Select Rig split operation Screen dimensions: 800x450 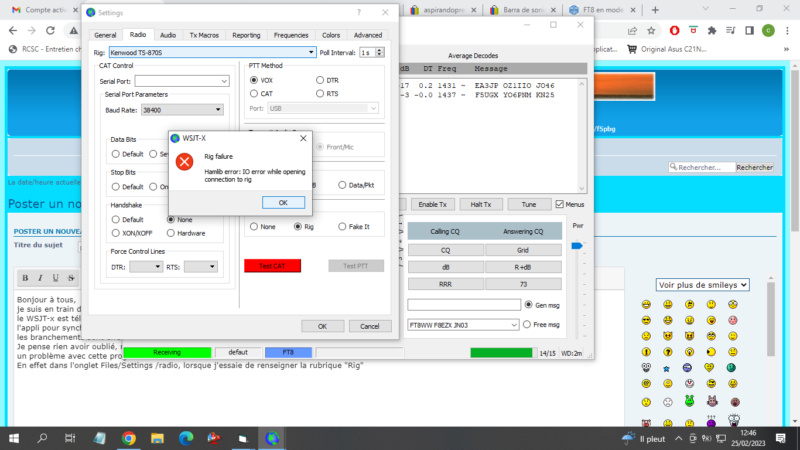(297, 227)
